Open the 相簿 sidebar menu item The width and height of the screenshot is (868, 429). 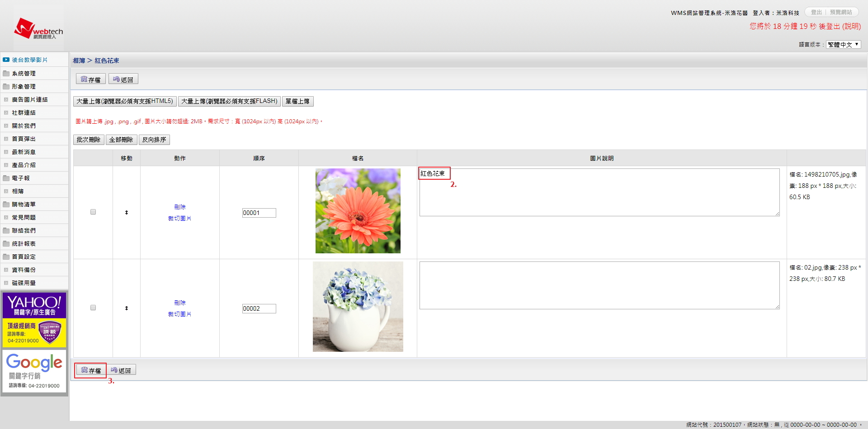point(18,191)
